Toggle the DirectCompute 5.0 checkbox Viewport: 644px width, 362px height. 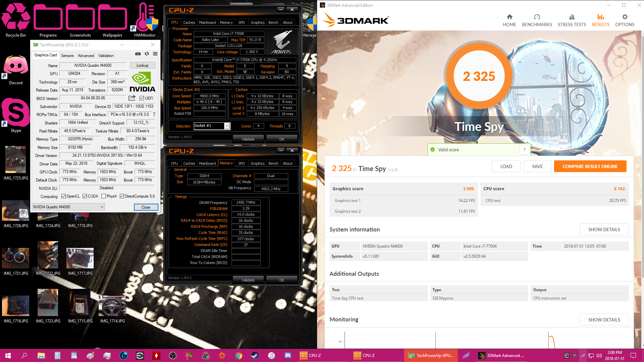[x=122, y=196]
